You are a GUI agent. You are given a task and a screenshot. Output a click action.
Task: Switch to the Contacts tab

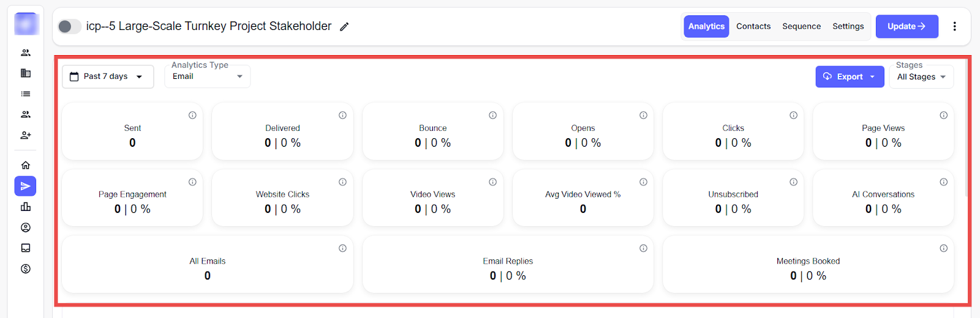click(x=753, y=26)
